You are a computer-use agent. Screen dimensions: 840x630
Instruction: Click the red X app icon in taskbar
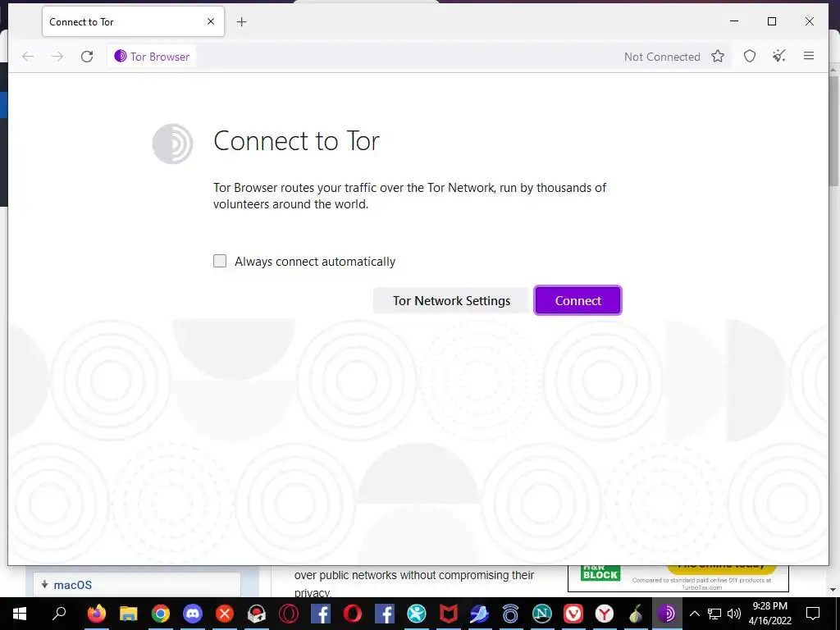pyautogui.click(x=225, y=614)
